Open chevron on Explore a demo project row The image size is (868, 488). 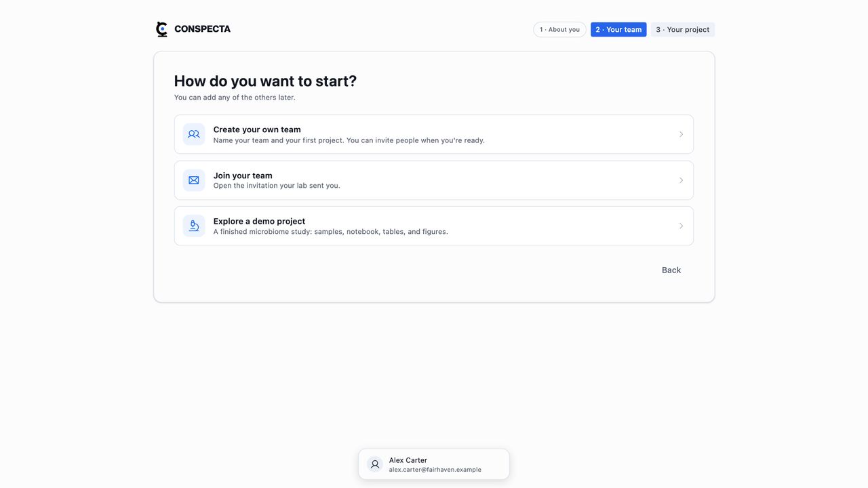tap(681, 226)
